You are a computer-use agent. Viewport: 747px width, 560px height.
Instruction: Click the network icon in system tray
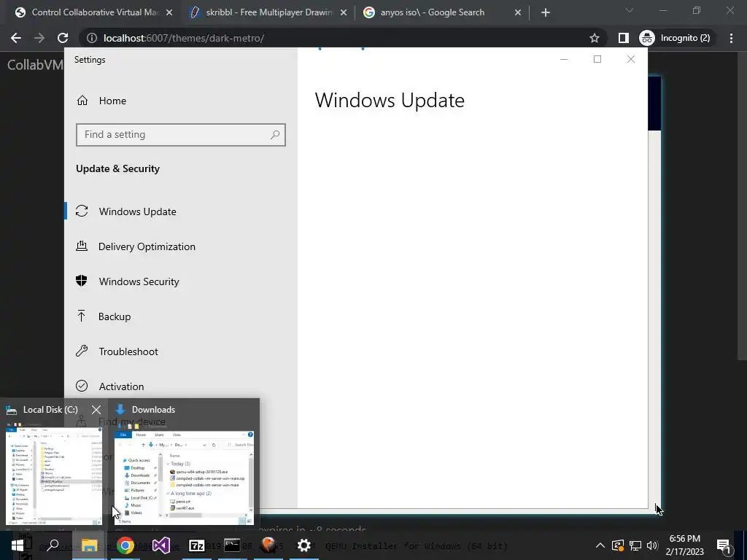coord(635,545)
